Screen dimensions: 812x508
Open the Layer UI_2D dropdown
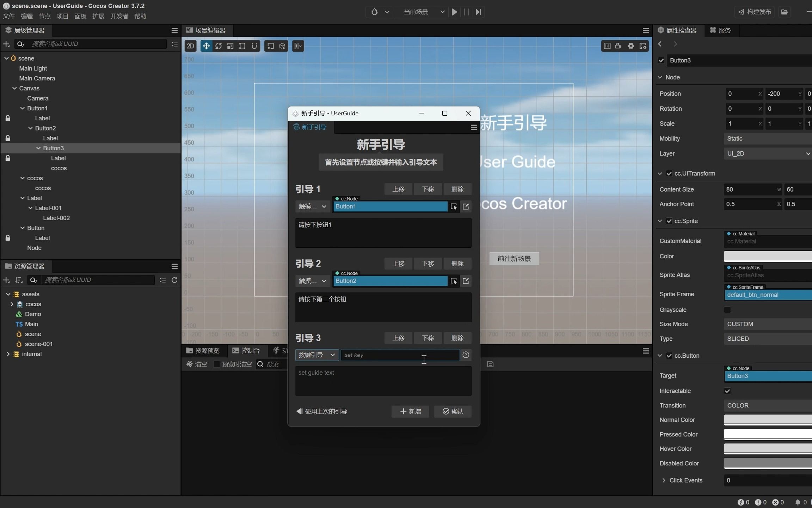[768, 153]
